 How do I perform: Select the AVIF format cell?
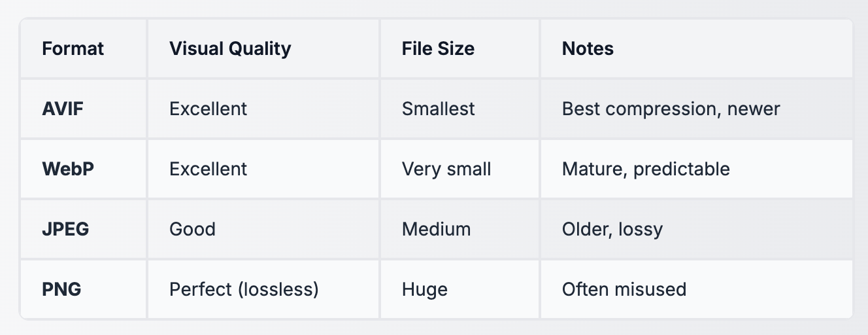63,109
